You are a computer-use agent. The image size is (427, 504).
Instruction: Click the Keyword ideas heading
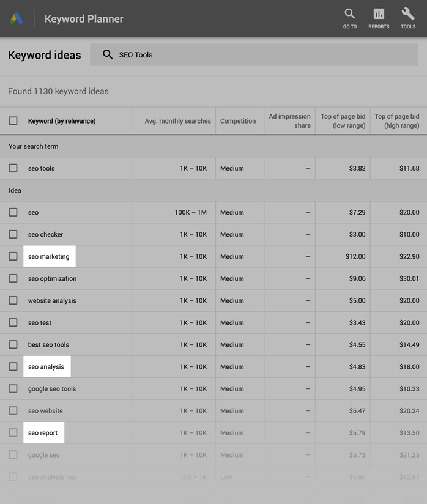click(x=45, y=55)
